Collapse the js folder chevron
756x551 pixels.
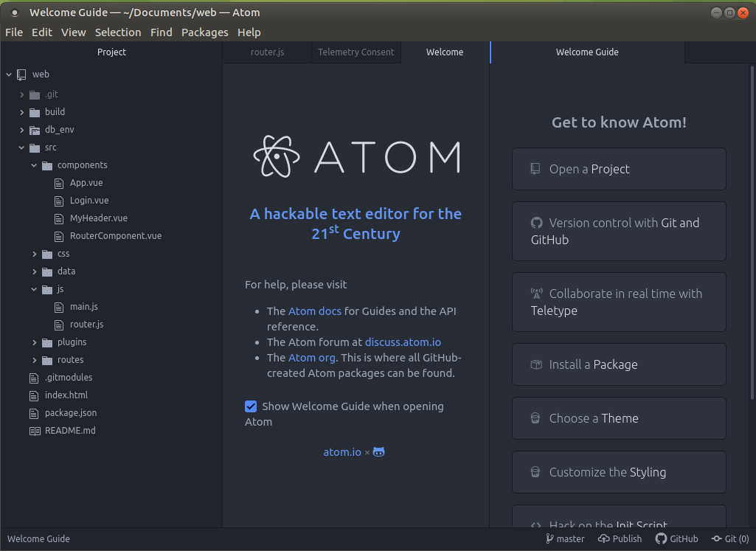34,289
